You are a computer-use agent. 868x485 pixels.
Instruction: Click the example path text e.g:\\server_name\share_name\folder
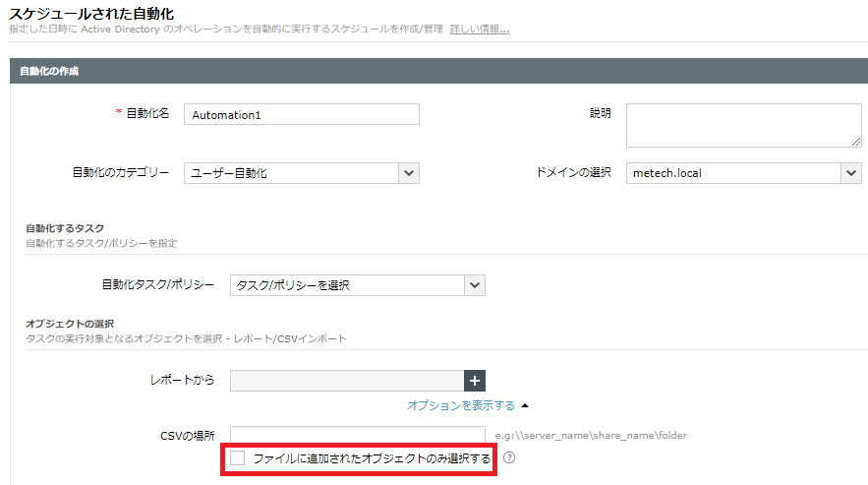591,436
